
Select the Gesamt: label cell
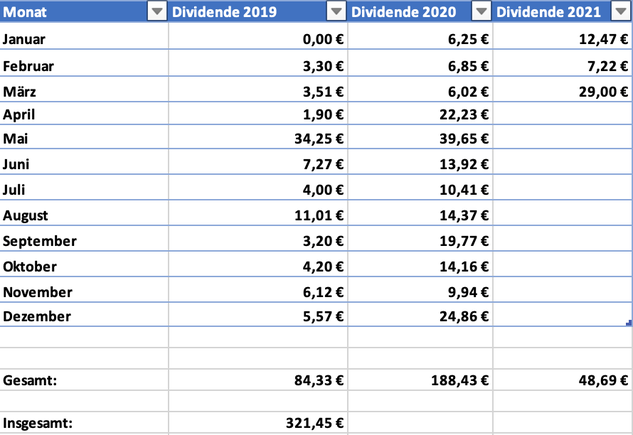(84, 380)
